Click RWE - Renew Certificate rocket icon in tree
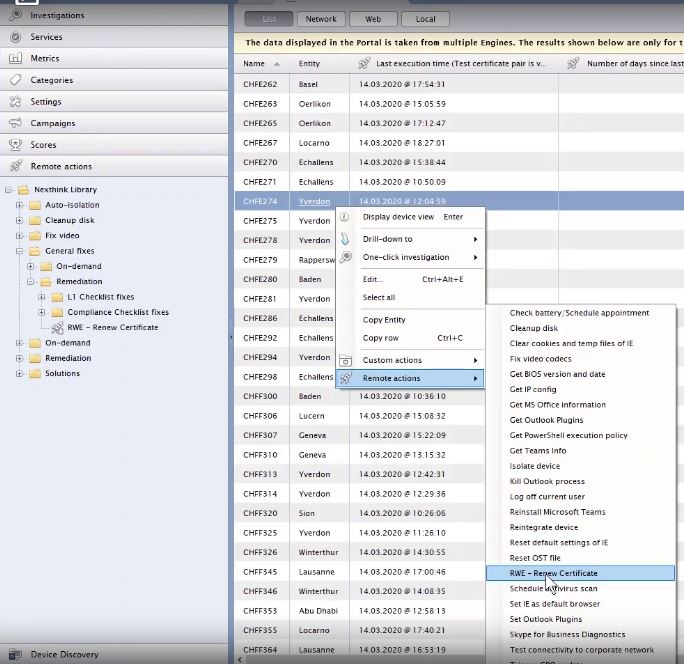The height and width of the screenshot is (664, 684). (x=58, y=327)
